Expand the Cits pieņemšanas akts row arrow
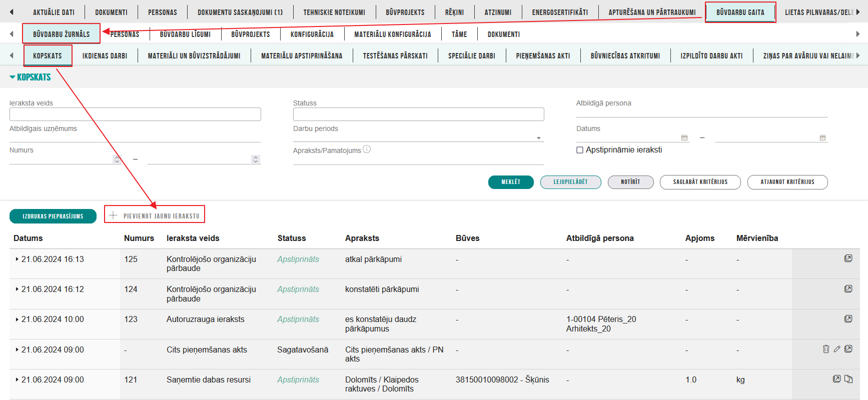 (17, 349)
